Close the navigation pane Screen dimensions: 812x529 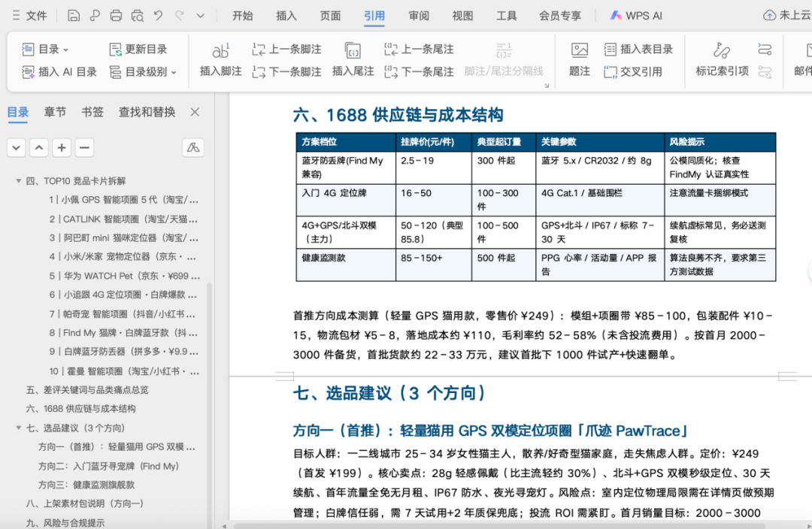point(195,112)
